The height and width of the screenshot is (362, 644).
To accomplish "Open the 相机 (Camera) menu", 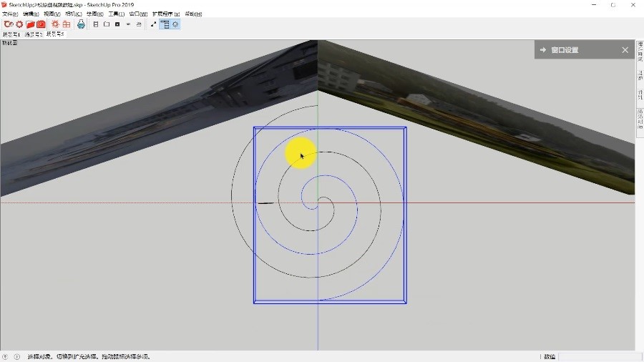I will 73,14.
